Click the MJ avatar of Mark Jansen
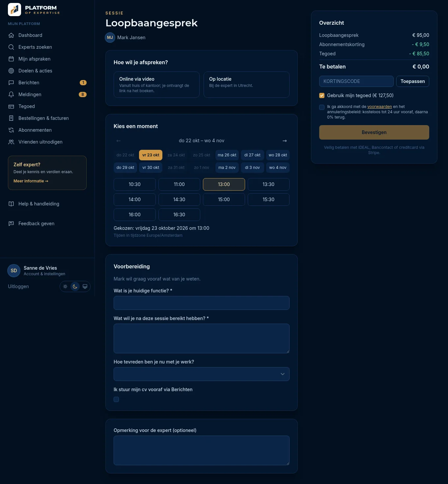Screen dimensions: 448x484 [110, 38]
